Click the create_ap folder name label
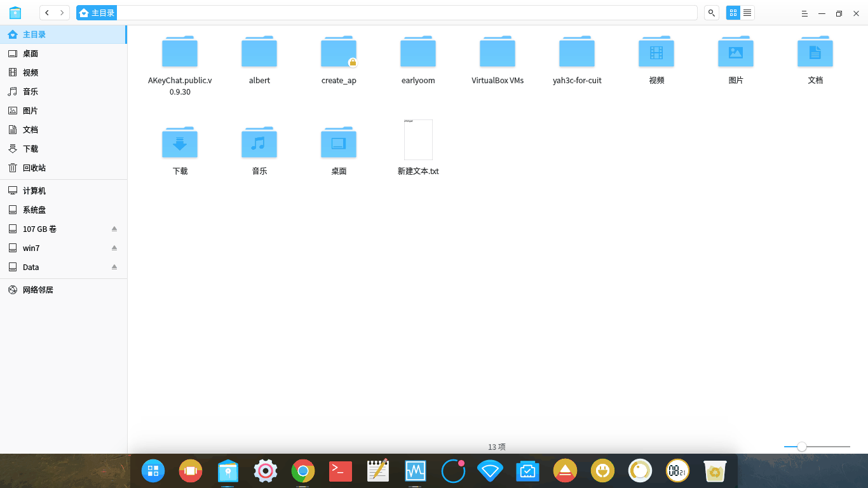The height and width of the screenshot is (488, 868). click(x=339, y=81)
